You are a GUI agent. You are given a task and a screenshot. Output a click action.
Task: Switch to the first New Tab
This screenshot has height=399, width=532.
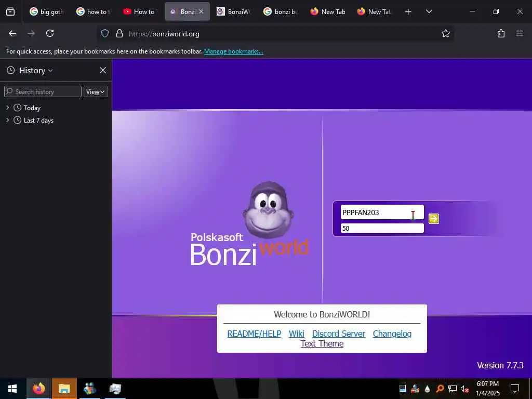(x=327, y=11)
